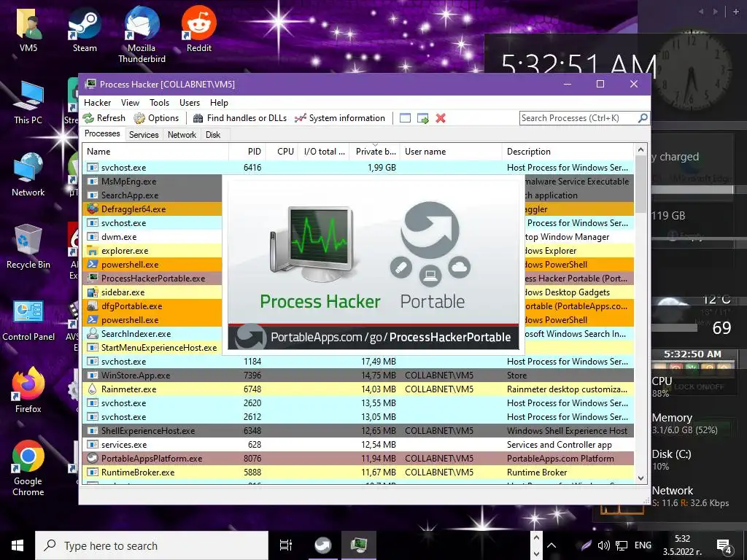
Task: Switch to the Disk tab
Action: 213,135
